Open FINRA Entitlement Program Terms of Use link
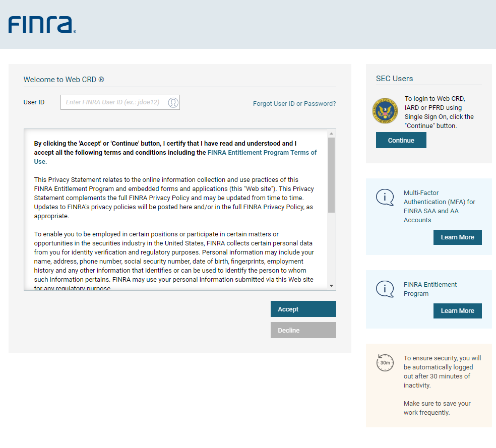Image resolution: width=496 pixels, height=448 pixels. [x=262, y=152]
